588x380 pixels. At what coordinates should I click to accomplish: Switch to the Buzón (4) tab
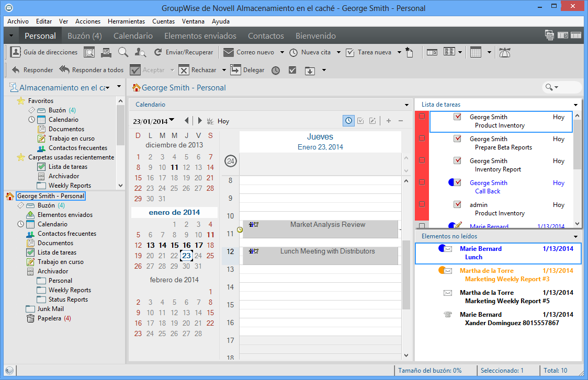pos(84,36)
